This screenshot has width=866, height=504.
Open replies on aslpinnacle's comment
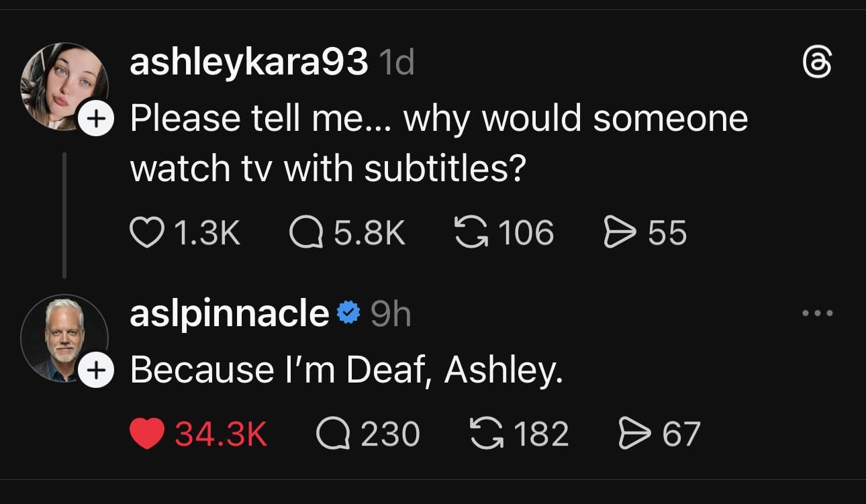[x=333, y=433]
